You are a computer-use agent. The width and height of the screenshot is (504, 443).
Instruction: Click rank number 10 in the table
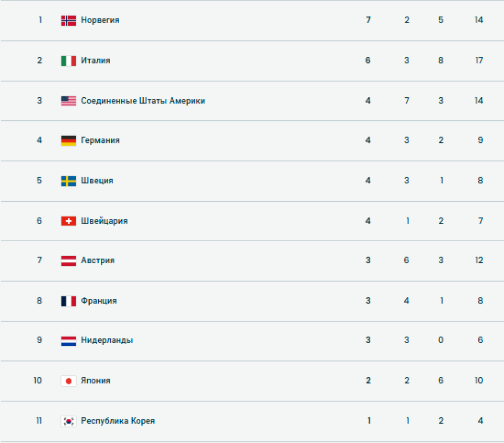tap(38, 380)
